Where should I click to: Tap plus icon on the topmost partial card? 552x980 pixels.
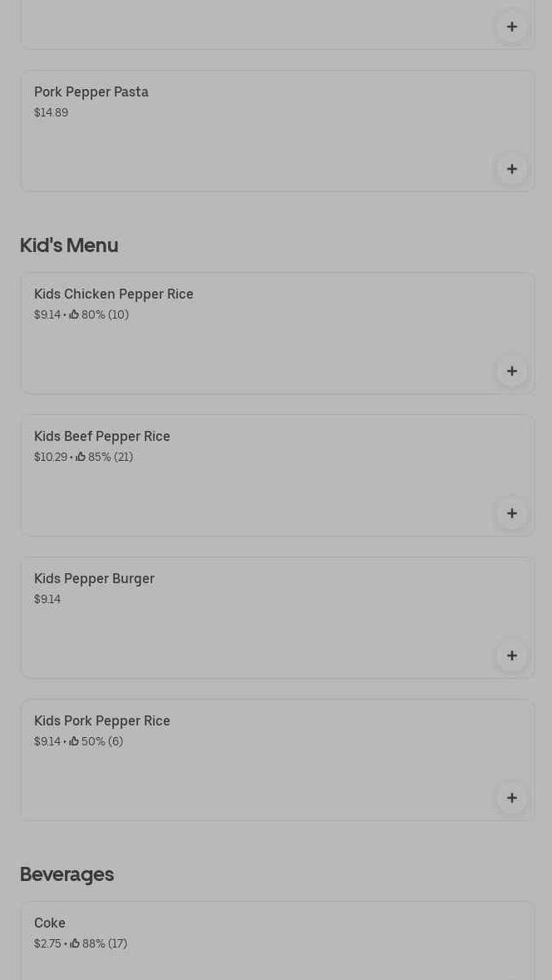point(512,27)
